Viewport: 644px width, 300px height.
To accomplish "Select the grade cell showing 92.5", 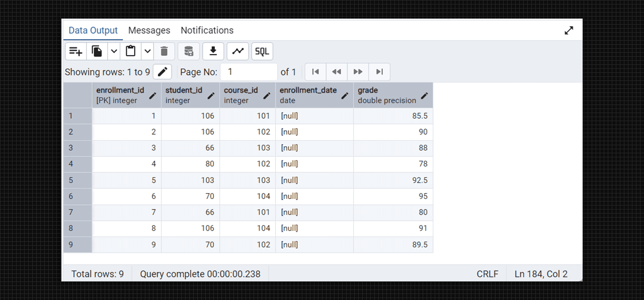I will click(x=393, y=180).
